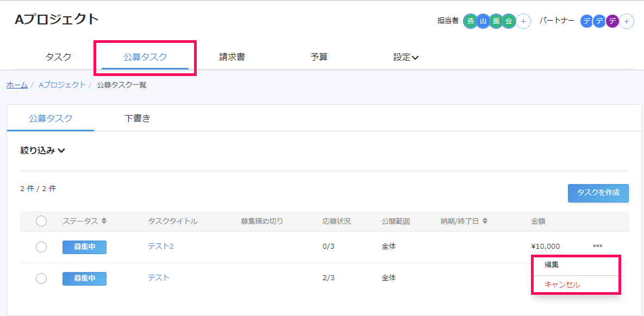This screenshot has height=316, width=644.
Task: Open three-dot menu for テスト2 row
Action: tap(598, 246)
